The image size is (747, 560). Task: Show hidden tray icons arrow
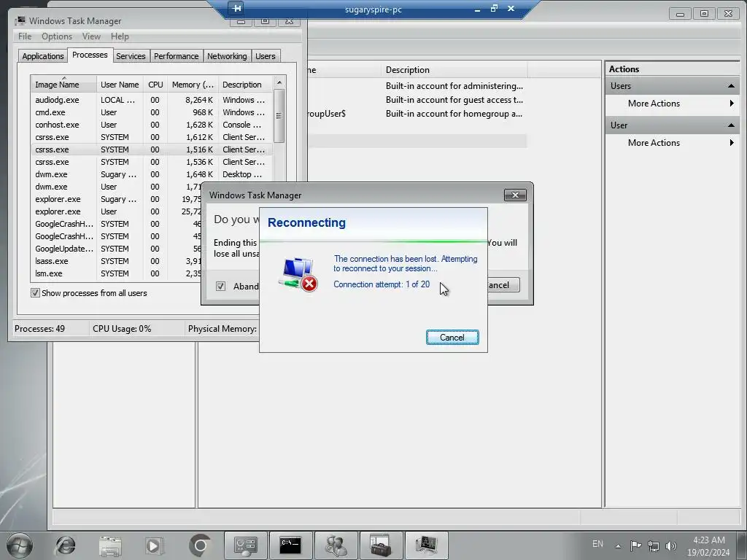618,545
